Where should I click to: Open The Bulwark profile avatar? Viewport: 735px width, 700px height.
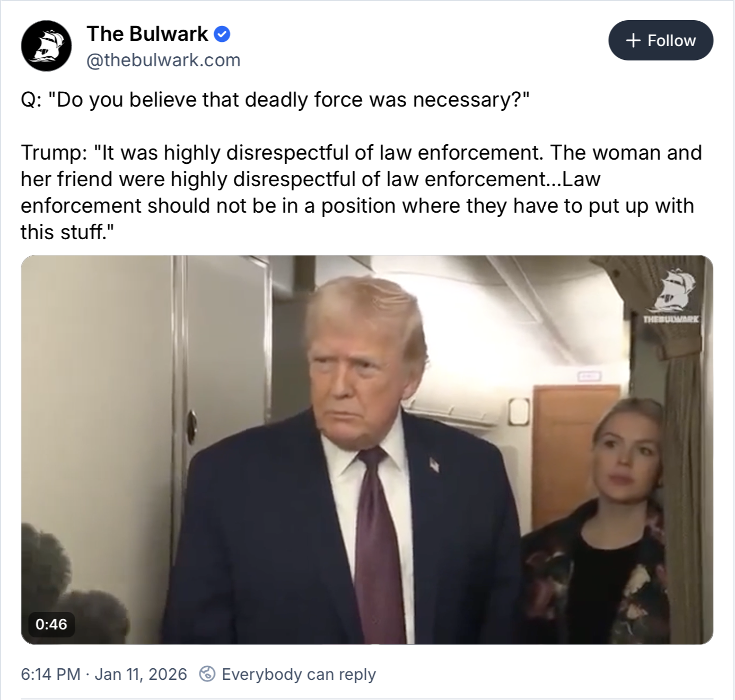click(46, 46)
